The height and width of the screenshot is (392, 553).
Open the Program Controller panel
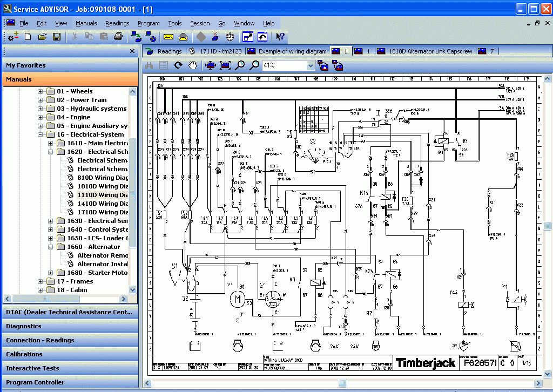70,382
